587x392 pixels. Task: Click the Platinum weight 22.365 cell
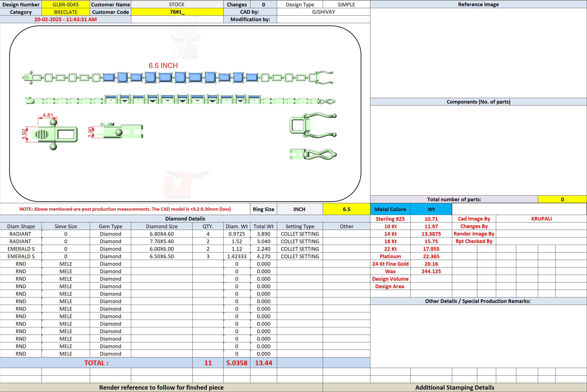(x=431, y=256)
